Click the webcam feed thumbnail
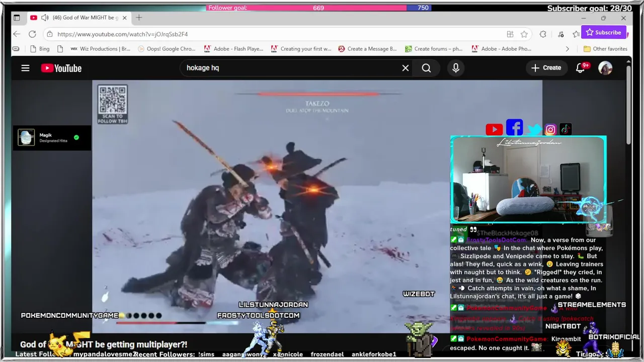 pos(528,179)
